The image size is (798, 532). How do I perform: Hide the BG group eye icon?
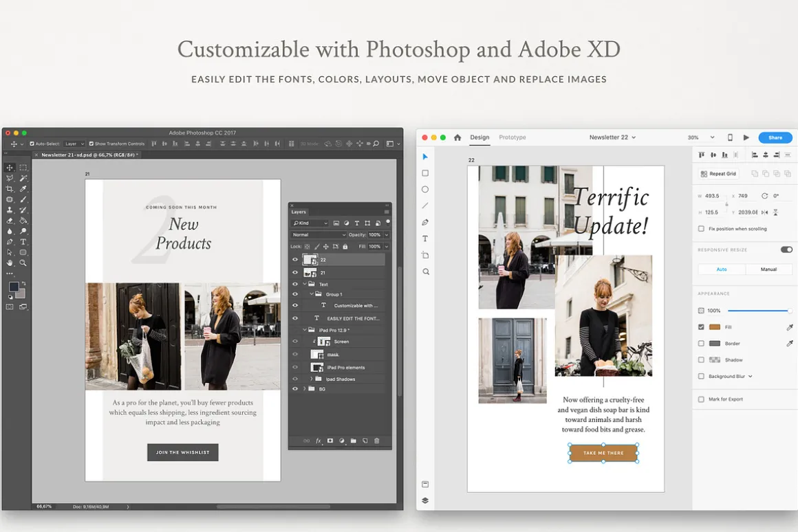[295, 388]
